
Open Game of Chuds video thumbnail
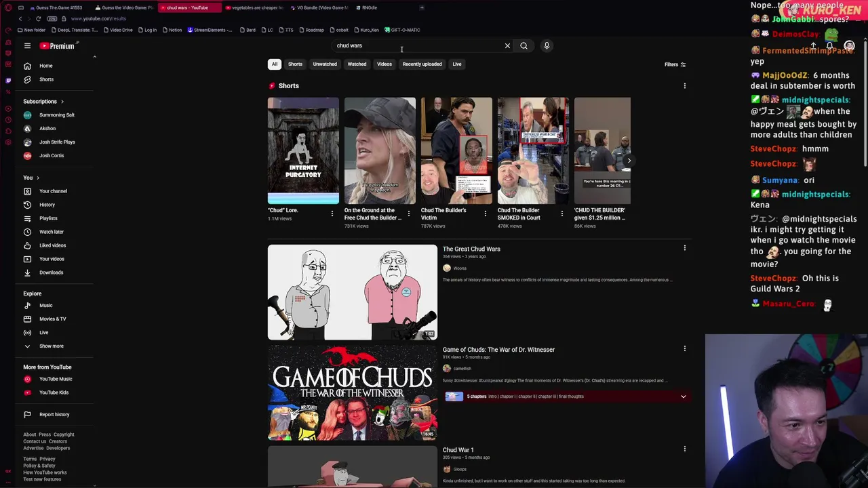pos(353,392)
